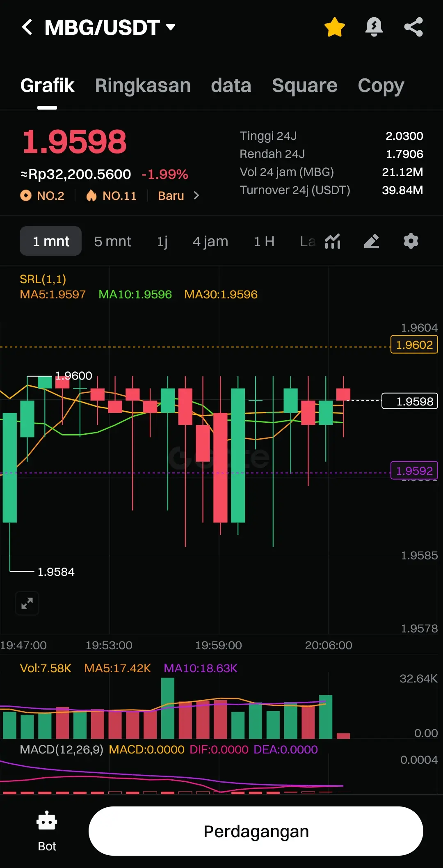Switch to the Grafik tab
Image resolution: width=443 pixels, height=868 pixels.
pyautogui.click(x=47, y=85)
